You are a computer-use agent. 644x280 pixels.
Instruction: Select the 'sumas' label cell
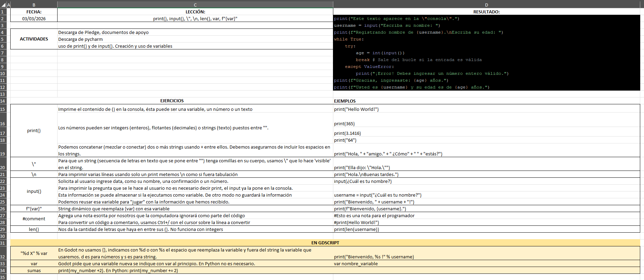(x=34, y=270)
